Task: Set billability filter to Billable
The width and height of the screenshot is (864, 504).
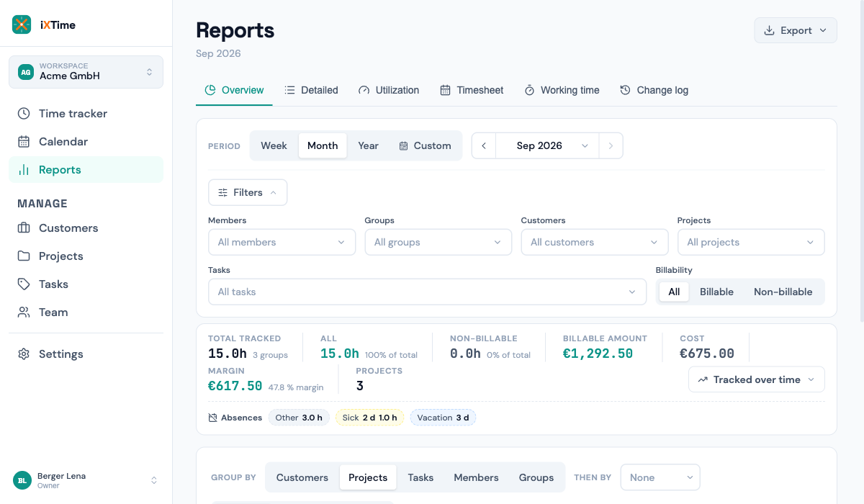Action: coord(716,292)
